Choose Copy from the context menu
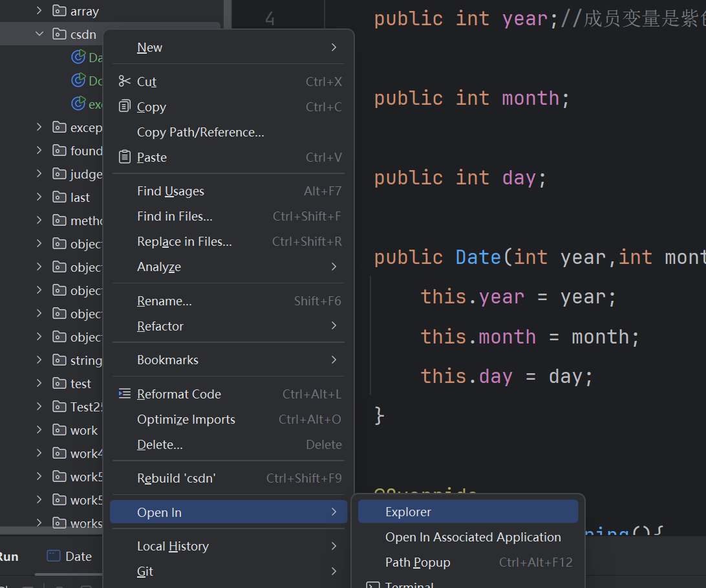706x588 pixels. [228, 107]
